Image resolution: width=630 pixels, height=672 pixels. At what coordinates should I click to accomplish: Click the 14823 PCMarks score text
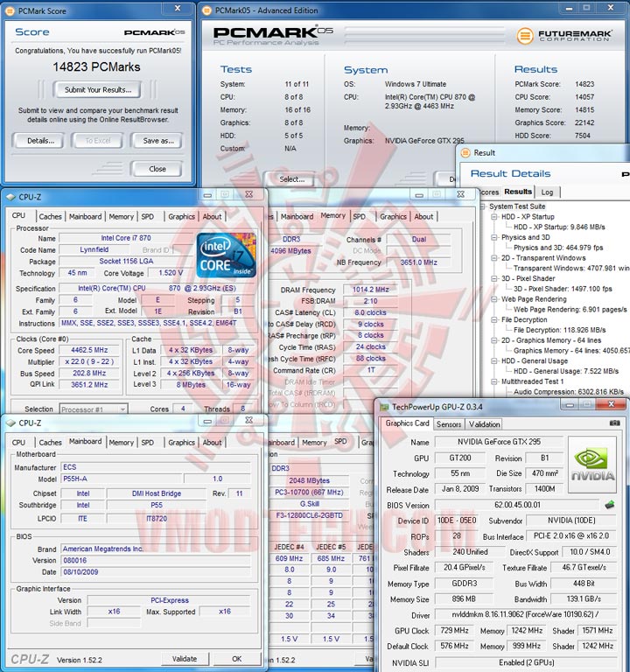point(96,66)
